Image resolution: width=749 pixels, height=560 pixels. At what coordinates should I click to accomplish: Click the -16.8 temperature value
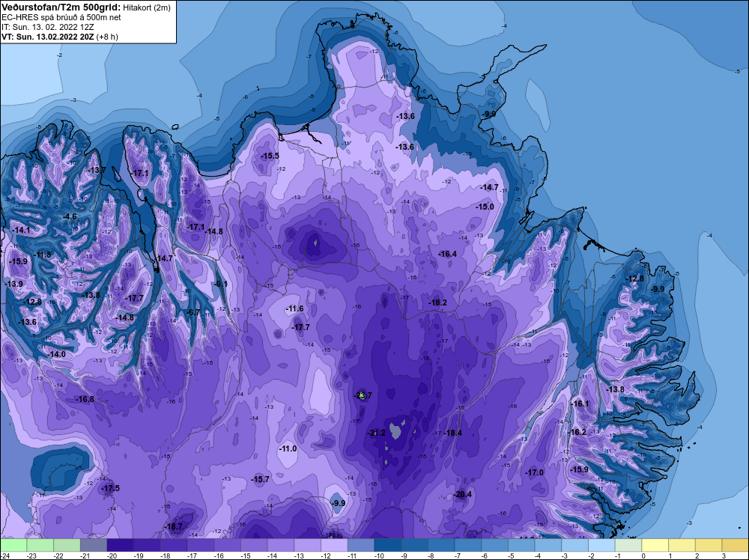click(x=85, y=400)
